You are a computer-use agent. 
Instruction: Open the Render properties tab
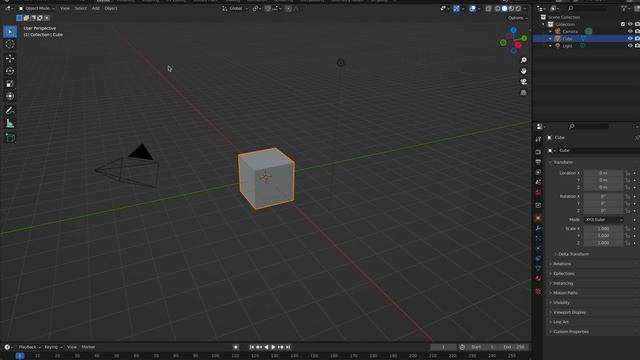tap(538, 152)
